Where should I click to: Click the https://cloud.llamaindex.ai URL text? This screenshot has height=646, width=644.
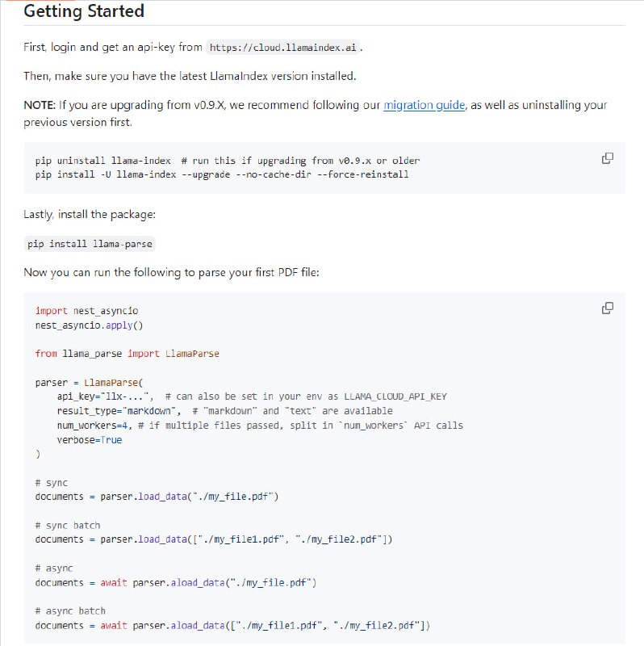[x=282, y=48]
